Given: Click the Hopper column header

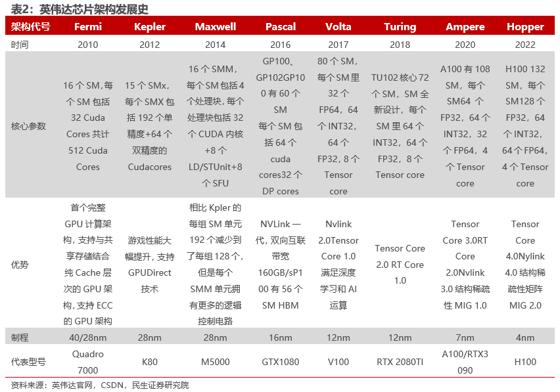Looking at the screenshot, I should [x=525, y=27].
